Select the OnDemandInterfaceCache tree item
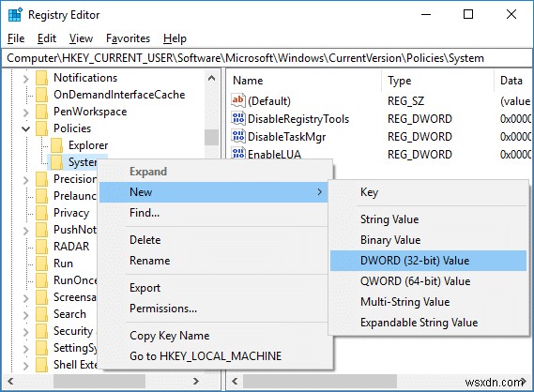 [x=119, y=95]
